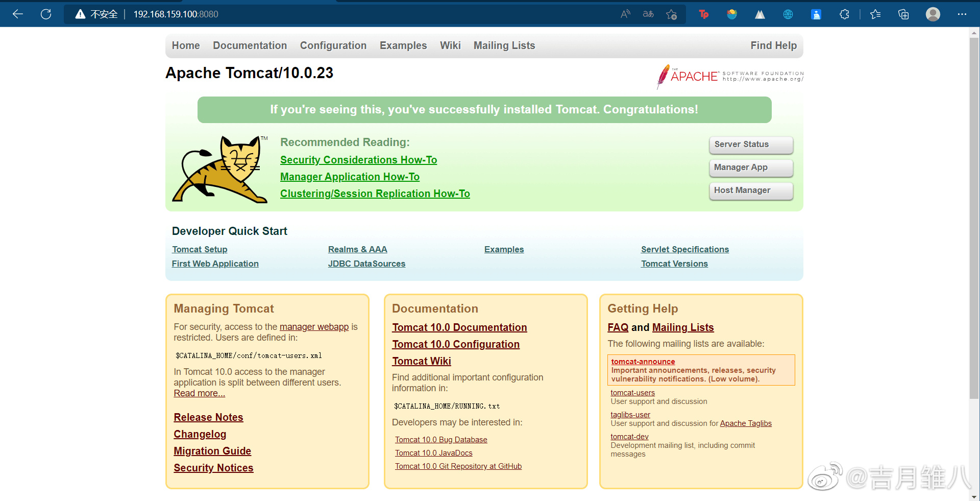Open Tomcat 10.0 JavaDocs link
This screenshot has width=980, height=501.
[x=434, y=453]
